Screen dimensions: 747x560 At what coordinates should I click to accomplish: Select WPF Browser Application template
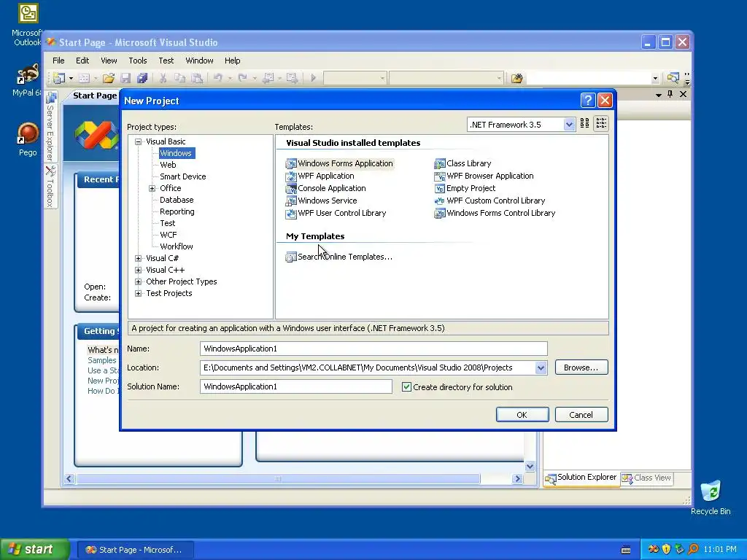coord(484,176)
